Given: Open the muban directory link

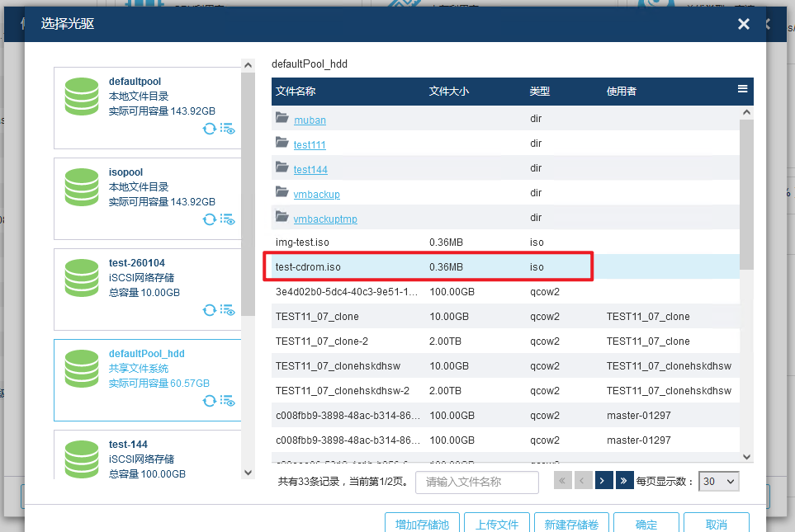Looking at the screenshot, I should [x=310, y=120].
